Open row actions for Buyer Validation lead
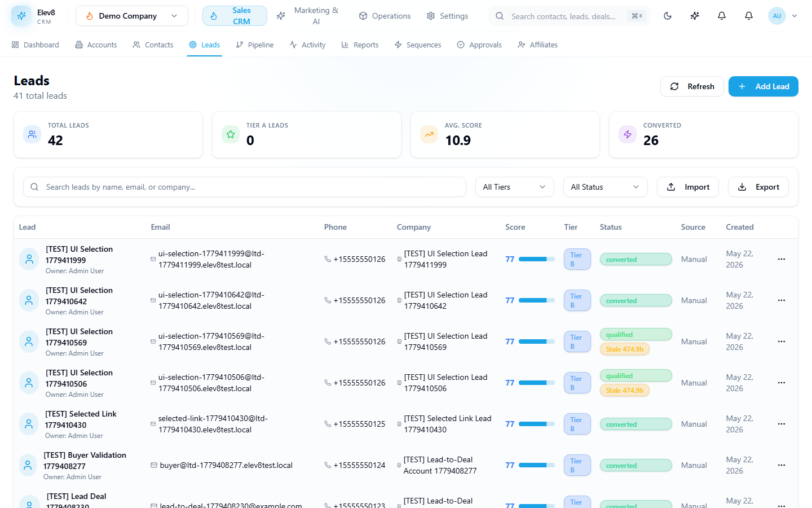This screenshot has height=508, width=812. tap(782, 465)
